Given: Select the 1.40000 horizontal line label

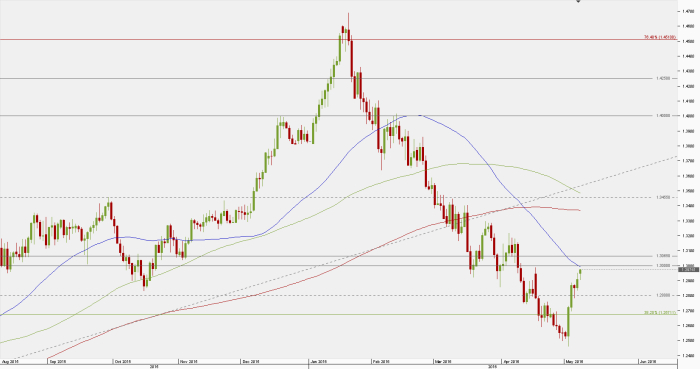Looking at the screenshot, I should 662,116.
